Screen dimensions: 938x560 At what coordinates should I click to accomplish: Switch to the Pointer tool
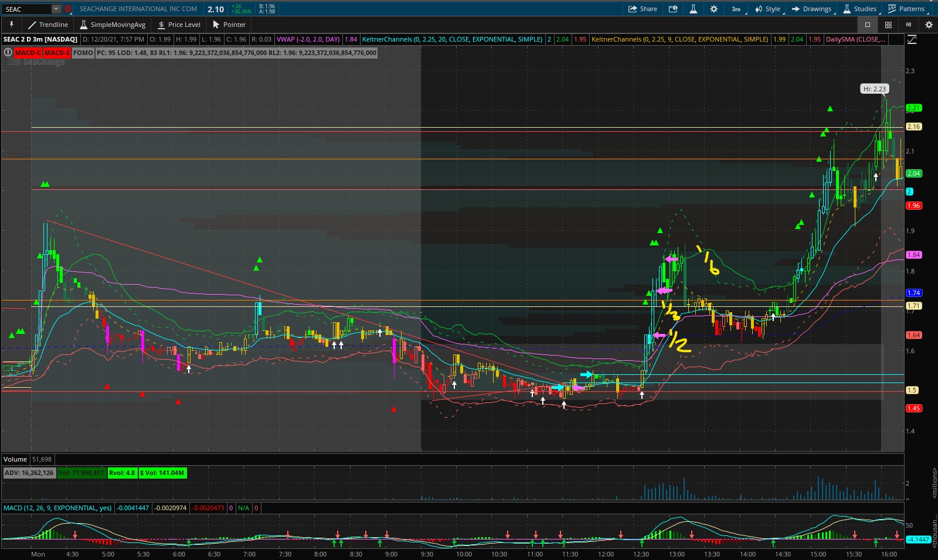coord(229,25)
